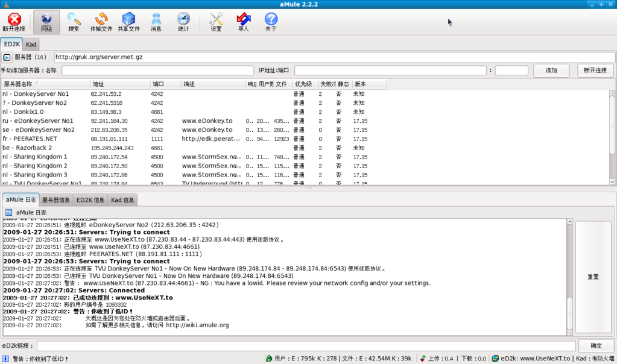617x364 pixels.
Task: Click the log panel scrollbar up arrow
Action: [x=570, y=222]
